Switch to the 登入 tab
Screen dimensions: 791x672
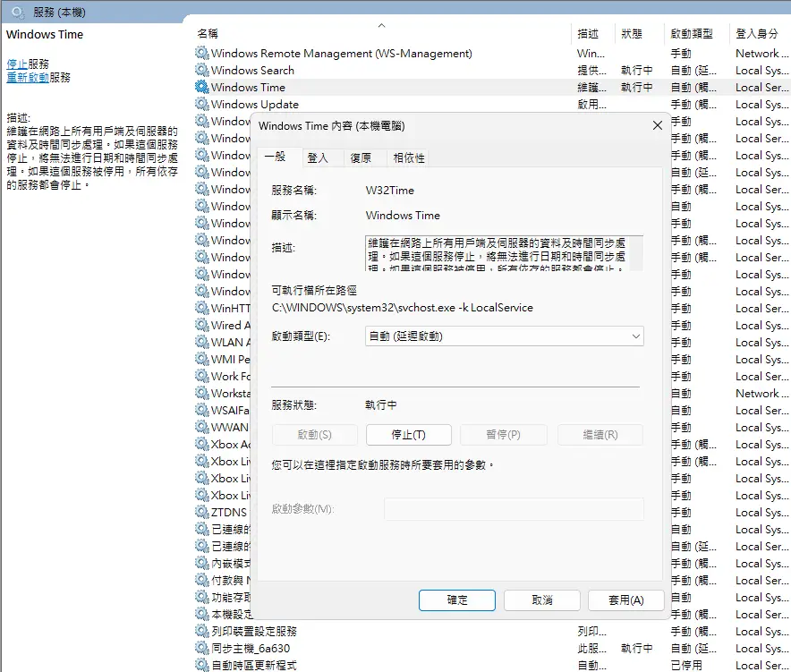coord(318,158)
